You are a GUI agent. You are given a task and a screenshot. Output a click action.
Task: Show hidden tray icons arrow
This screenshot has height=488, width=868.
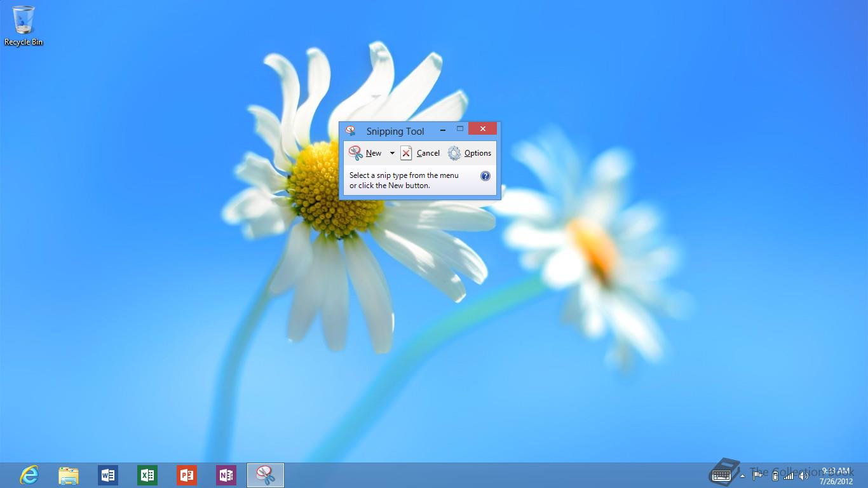click(x=742, y=475)
